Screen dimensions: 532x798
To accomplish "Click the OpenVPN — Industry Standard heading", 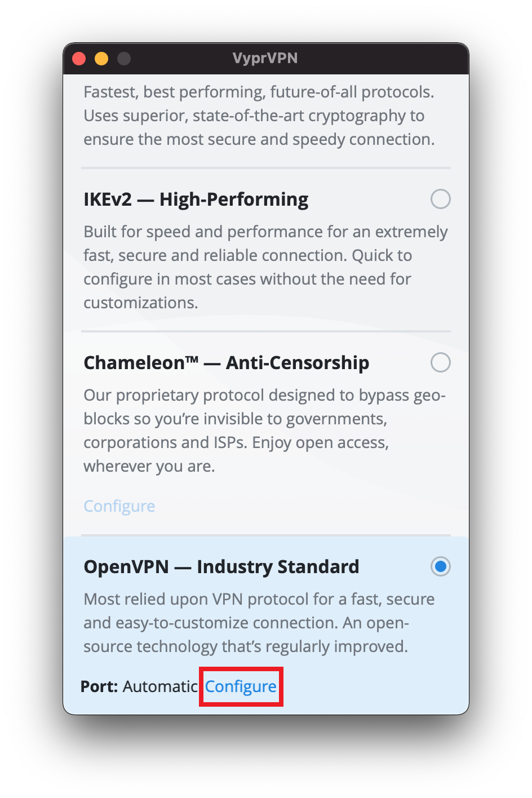I will (x=221, y=566).
